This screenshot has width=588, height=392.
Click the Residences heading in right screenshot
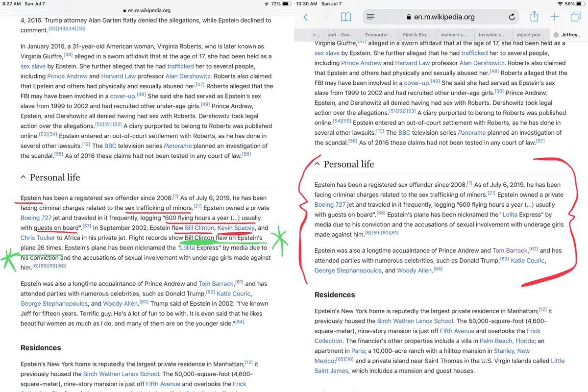tap(335, 295)
